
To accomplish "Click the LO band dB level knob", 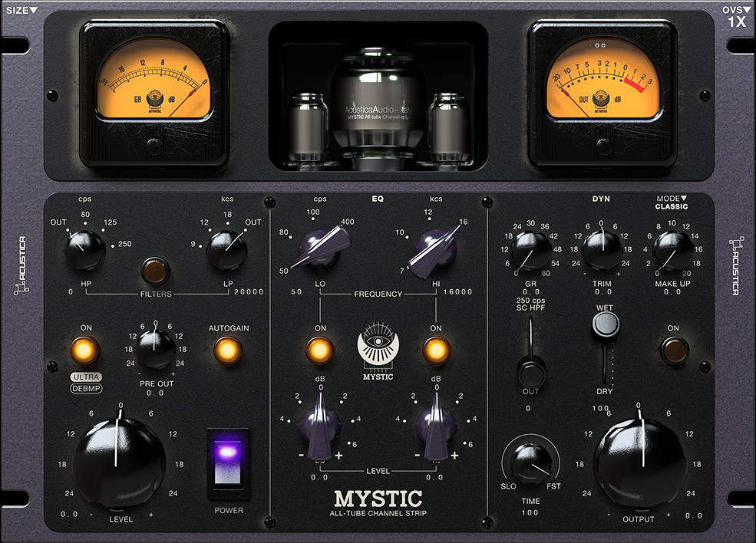I will [x=321, y=426].
